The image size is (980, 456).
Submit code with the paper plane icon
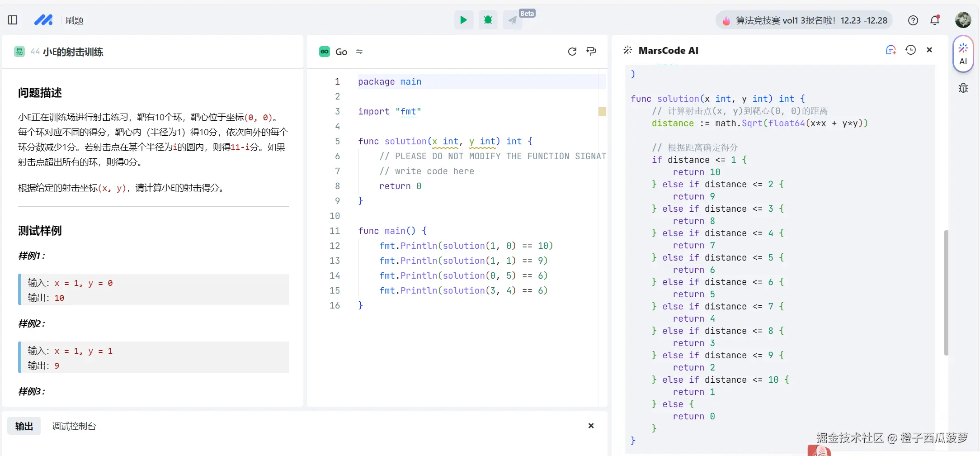512,20
